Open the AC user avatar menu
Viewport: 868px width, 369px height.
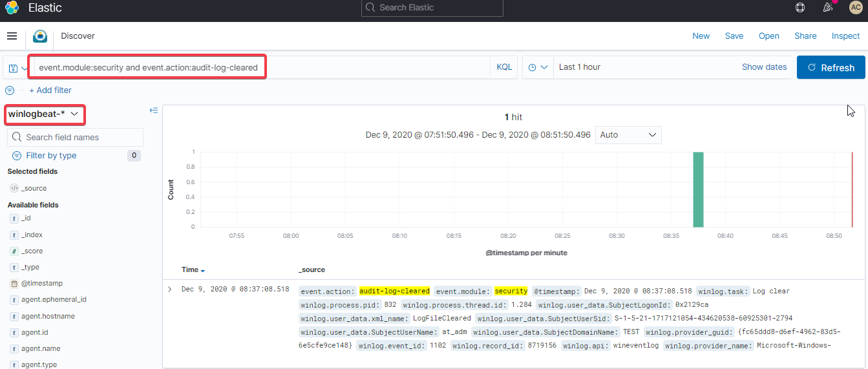click(x=855, y=8)
